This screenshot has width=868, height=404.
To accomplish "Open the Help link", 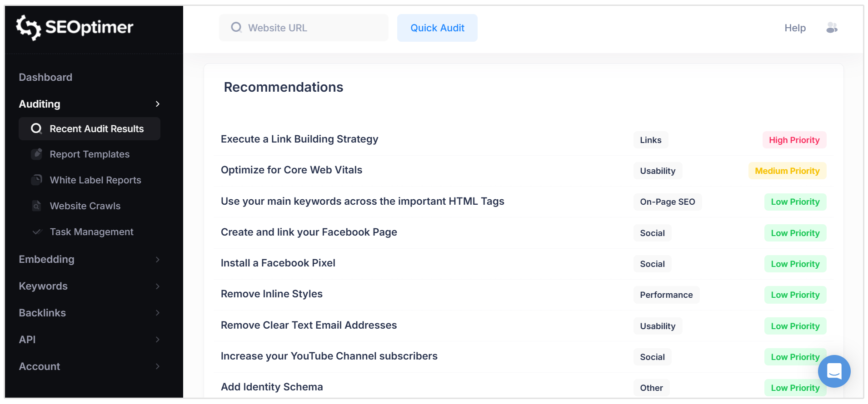I will [x=794, y=28].
